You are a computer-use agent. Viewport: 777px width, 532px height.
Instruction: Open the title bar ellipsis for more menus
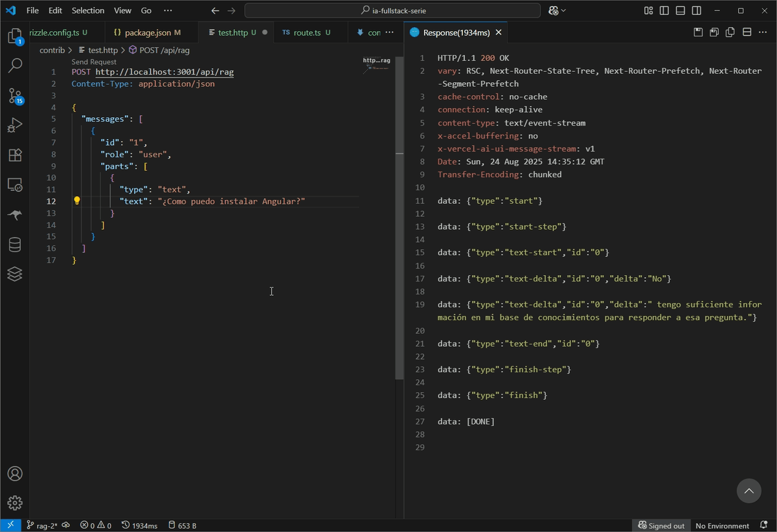point(168,11)
